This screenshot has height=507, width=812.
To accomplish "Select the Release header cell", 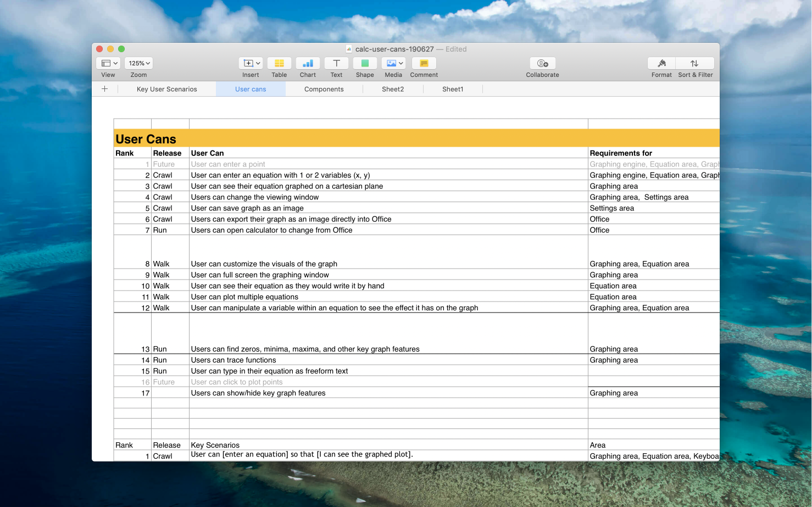I will [170, 153].
